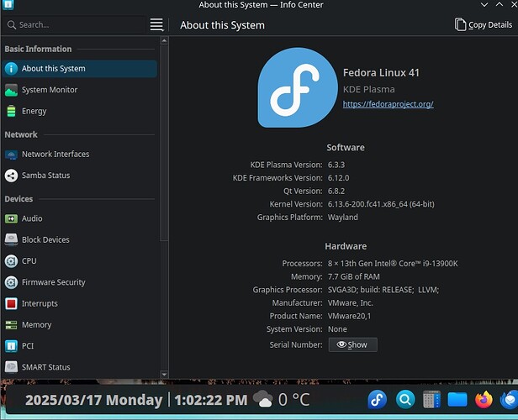Open the calculator app in taskbar

[431, 400]
